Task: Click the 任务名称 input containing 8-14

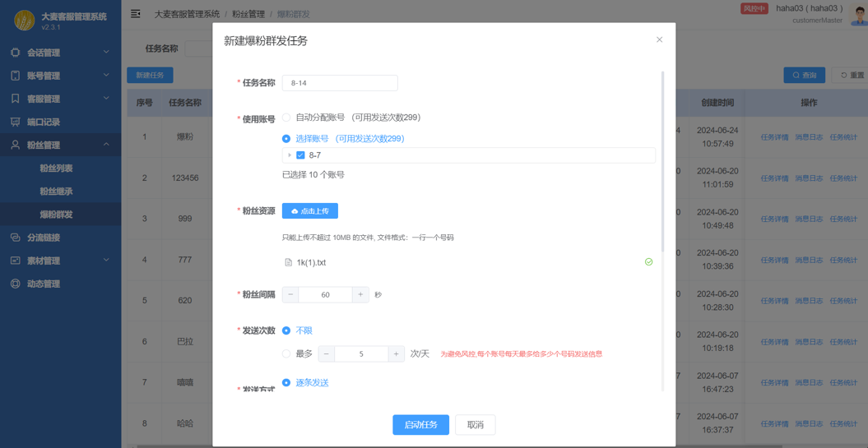Action: tap(340, 83)
